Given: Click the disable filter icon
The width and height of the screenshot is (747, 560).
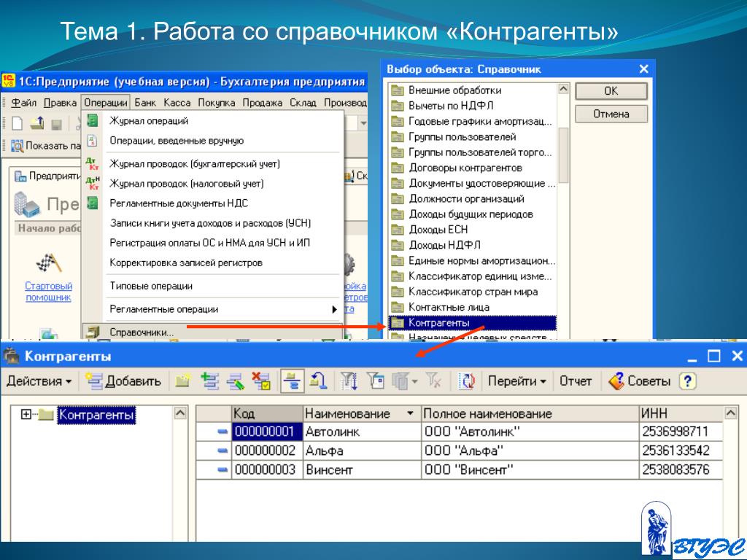Looking at the screenshot, I should [434, 381].
